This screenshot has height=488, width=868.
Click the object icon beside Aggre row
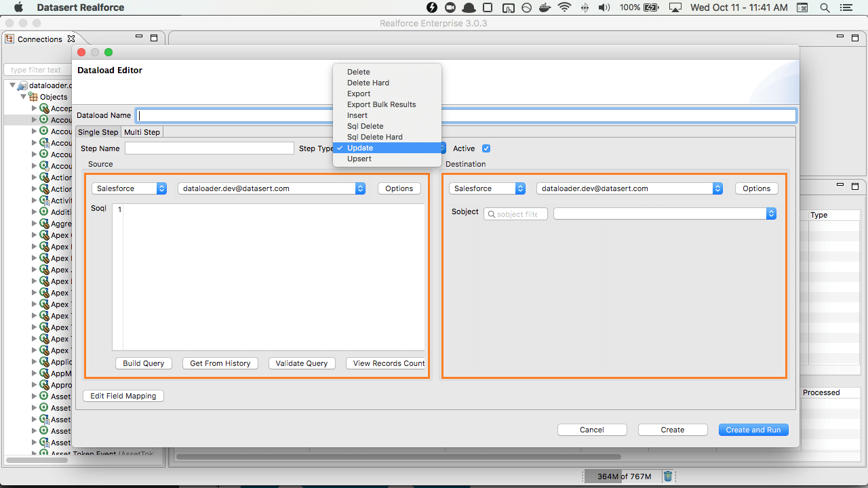click(44, 224)
